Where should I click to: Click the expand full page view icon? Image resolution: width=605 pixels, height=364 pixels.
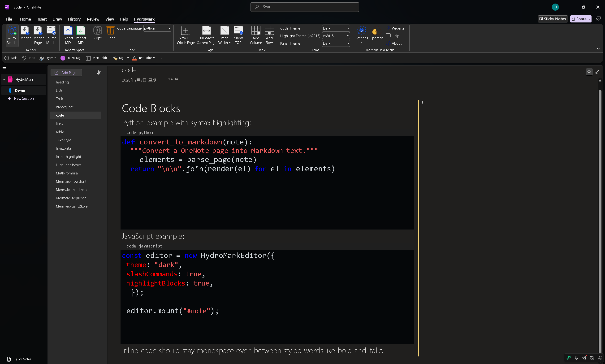pos(597,72)
